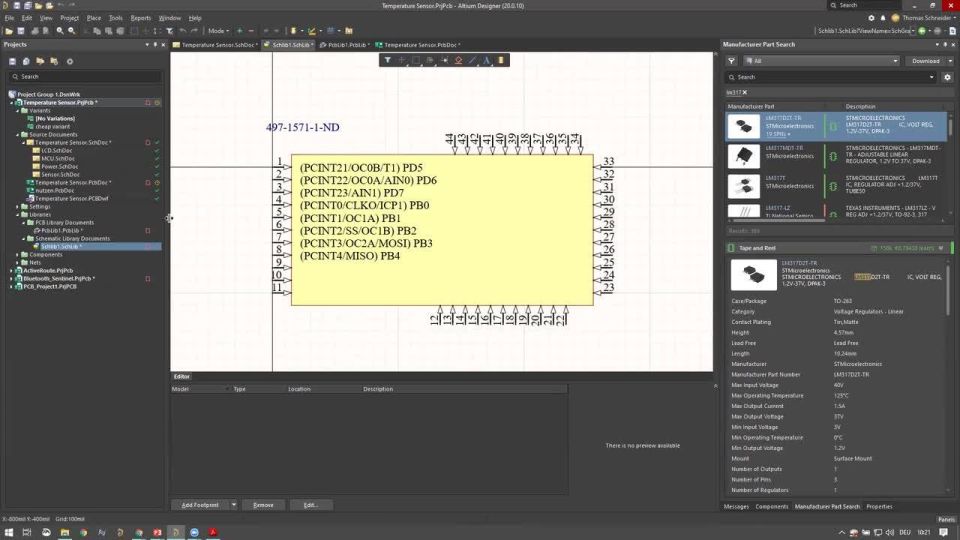Click the save icon in Projects panel toolbar
Screen dimensions: 960x540
tap(12, 61)
